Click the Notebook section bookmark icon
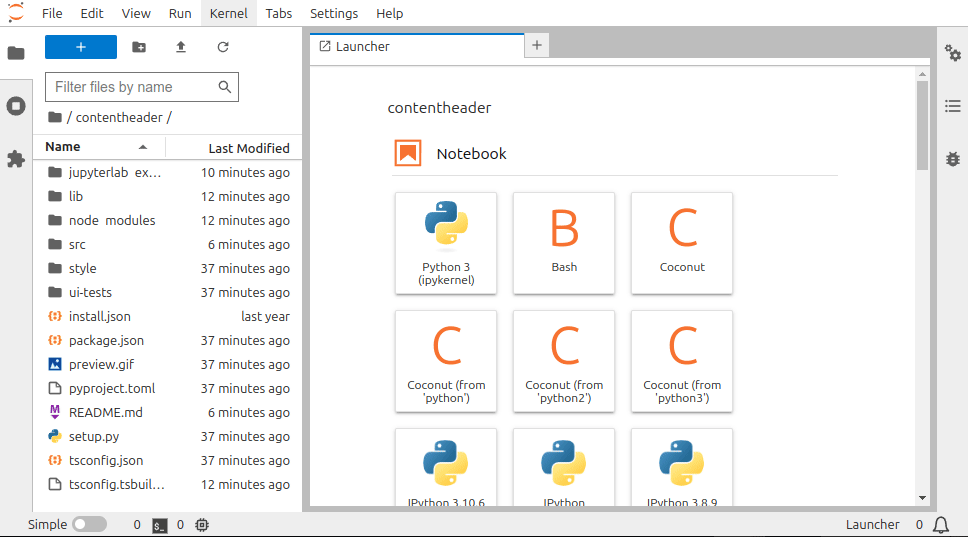 tap(408, 153)
